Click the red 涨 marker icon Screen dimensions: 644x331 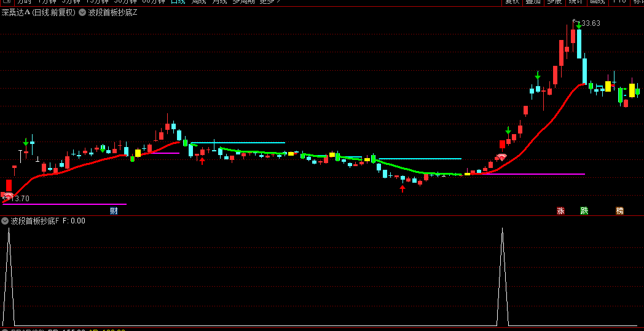pyautogui.click(x=560, y=211)
